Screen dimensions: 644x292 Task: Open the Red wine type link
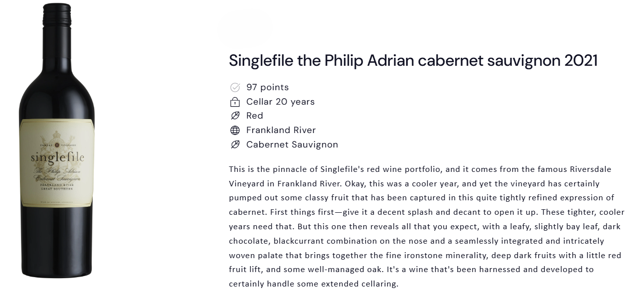click(255, 116)
